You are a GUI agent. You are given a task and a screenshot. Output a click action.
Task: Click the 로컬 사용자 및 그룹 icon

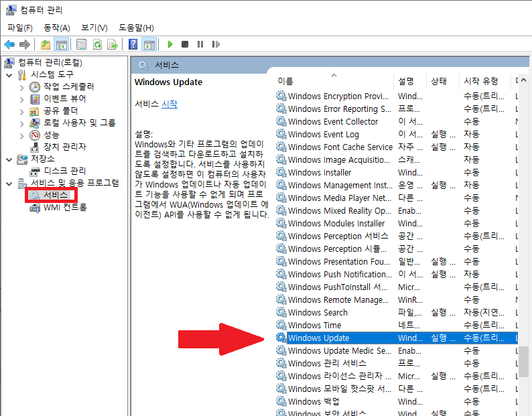coord(34,123)
